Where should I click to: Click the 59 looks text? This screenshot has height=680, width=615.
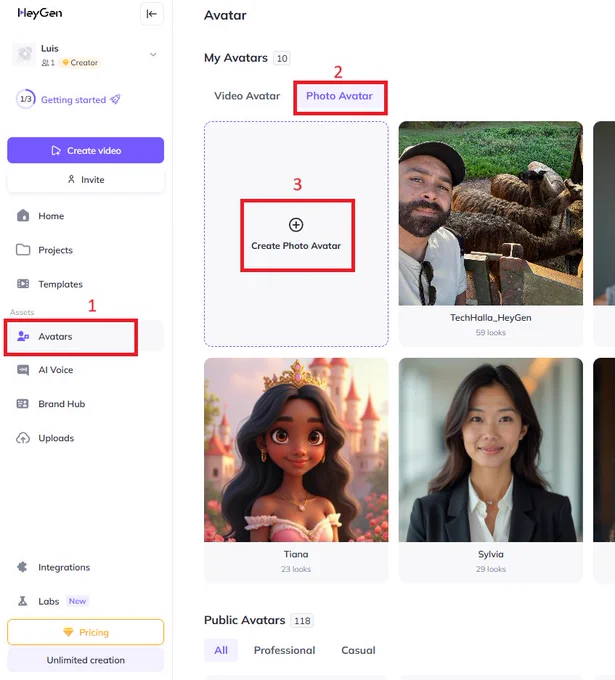pyautogui.click(x=491, y=333)
